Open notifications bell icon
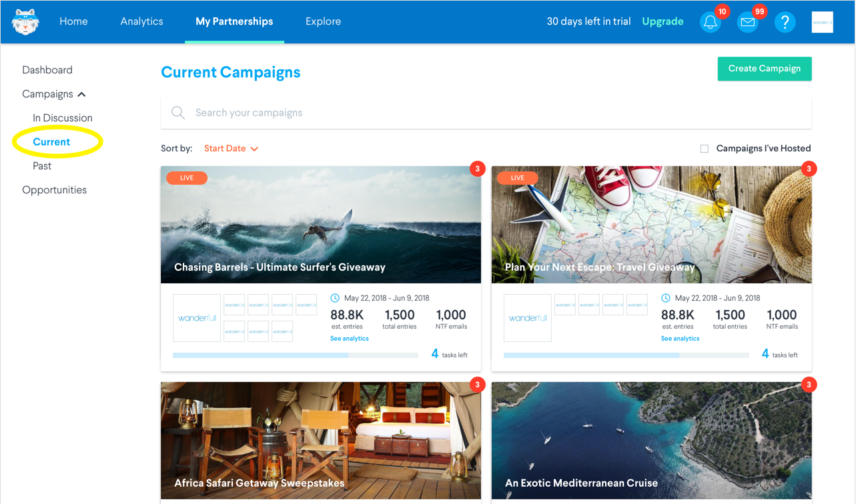 point(711,22)
